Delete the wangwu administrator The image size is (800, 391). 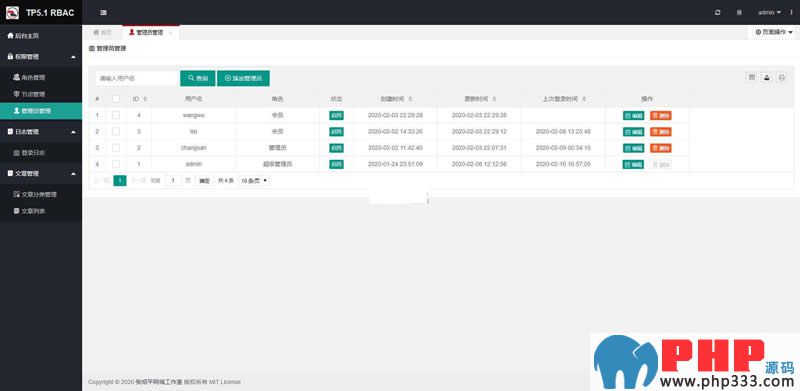pyautogui.click(x=661, y=115)
